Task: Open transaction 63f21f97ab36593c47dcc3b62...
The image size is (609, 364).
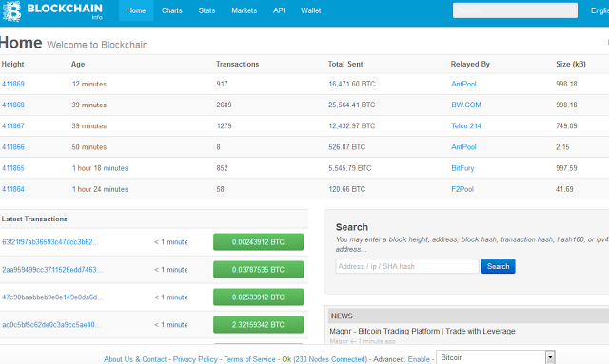Action: coord(50,242)
